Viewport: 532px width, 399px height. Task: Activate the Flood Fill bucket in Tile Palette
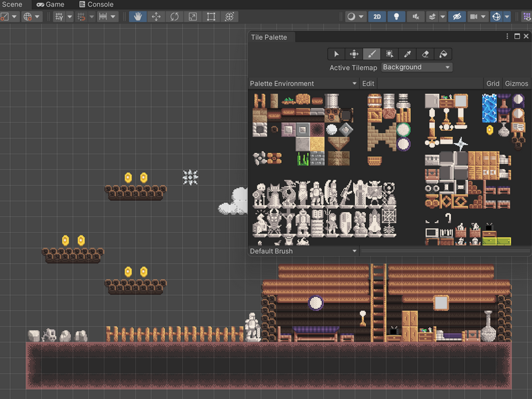(443, 54)
